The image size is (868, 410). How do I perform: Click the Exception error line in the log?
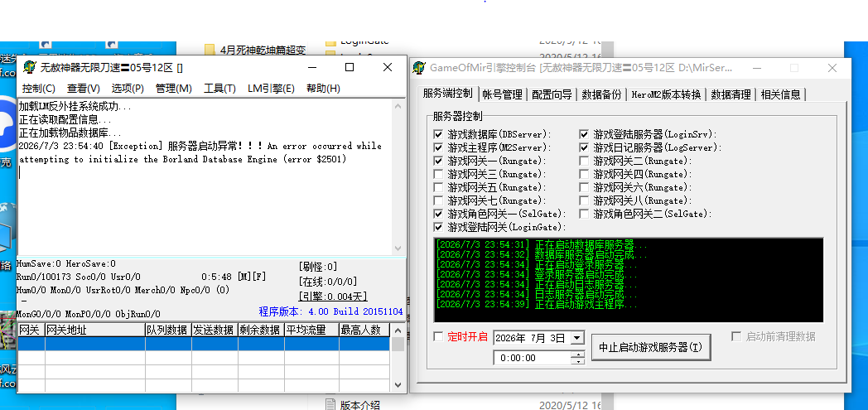pyautogui.click(x=200, y=152)
